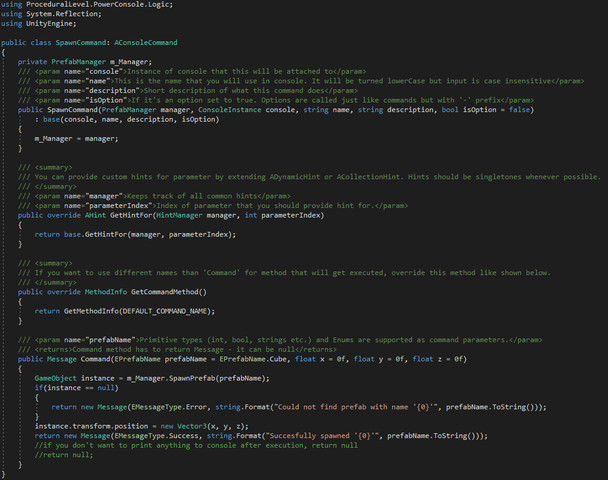Click 'SpawnCommand' in the class declaration line
Image resolution: width=608 pixels, height=480 pixels.
pyautogui.click(x=80, y=43)
